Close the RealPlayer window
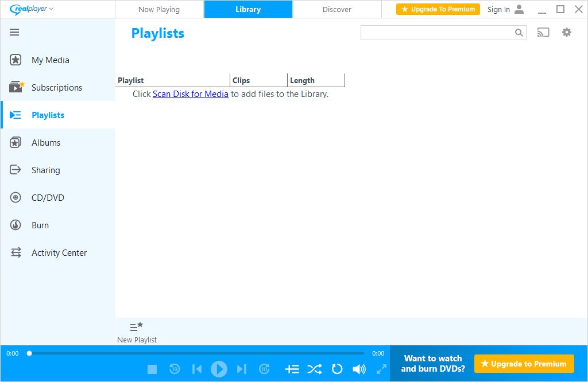The width and height of the screenshot is (588, 382). point(579,9)
